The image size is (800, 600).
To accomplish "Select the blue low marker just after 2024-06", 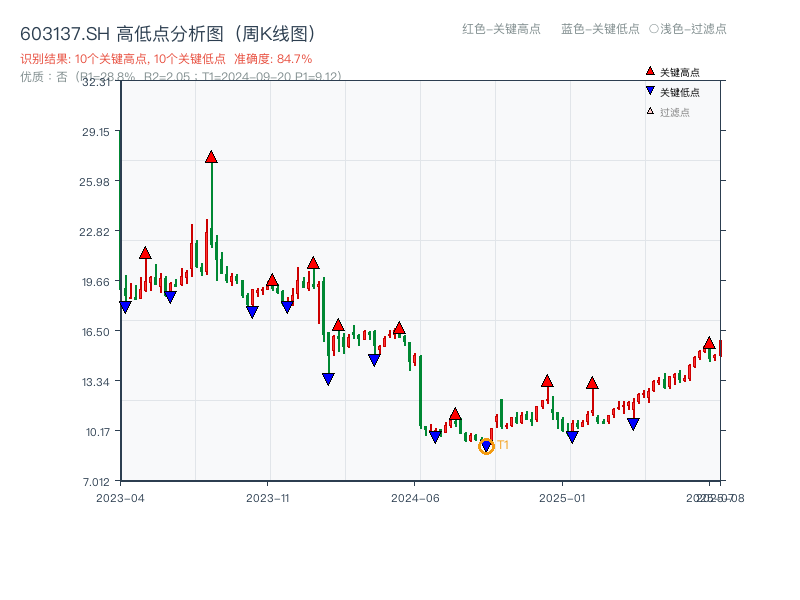I will (x=435, y=436).
